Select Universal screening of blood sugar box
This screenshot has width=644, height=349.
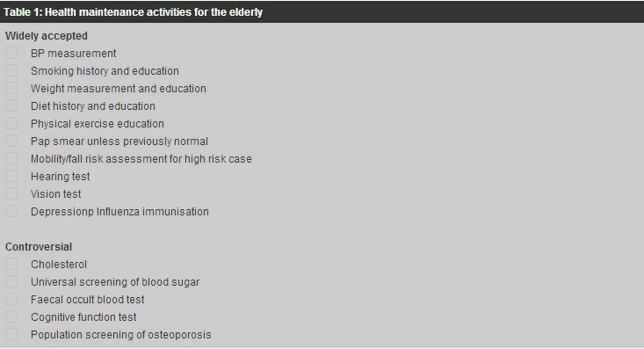pyautogui.click(x=11, y=281)
